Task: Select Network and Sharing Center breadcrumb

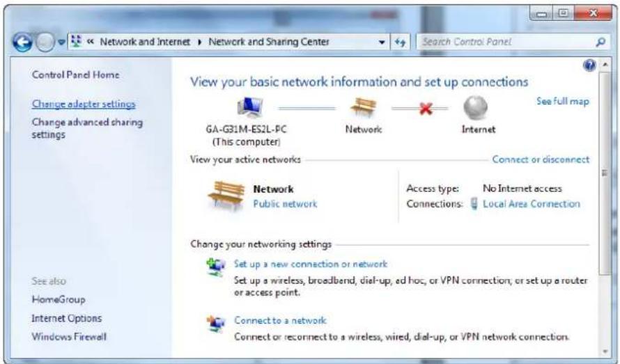Action: (x=268, y=42)
